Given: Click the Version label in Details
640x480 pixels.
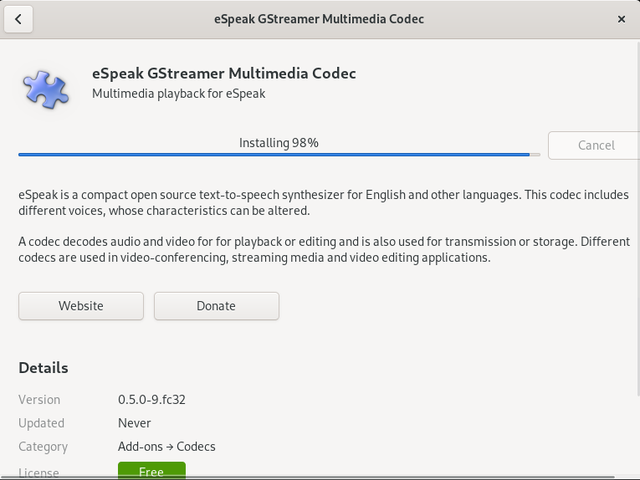Looking at the screenshot, I should (39, 399).
